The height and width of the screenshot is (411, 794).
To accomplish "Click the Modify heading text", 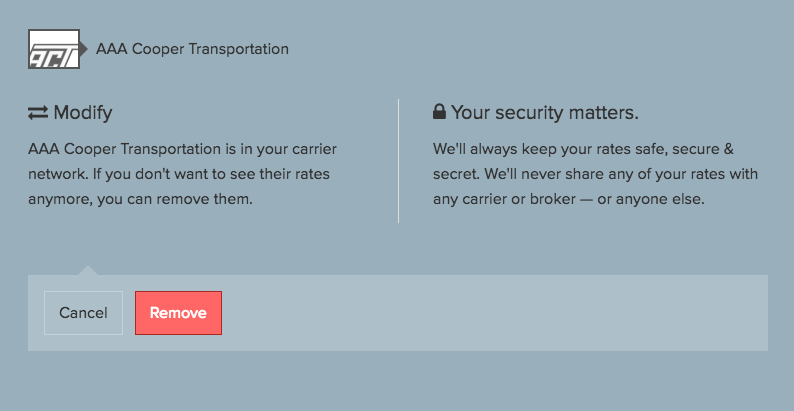I will (83, 112).
